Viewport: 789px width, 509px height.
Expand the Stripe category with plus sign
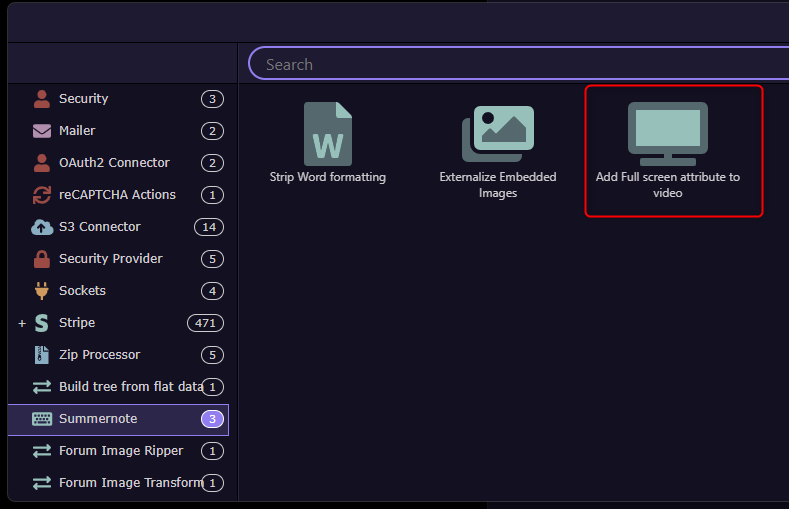22,324
